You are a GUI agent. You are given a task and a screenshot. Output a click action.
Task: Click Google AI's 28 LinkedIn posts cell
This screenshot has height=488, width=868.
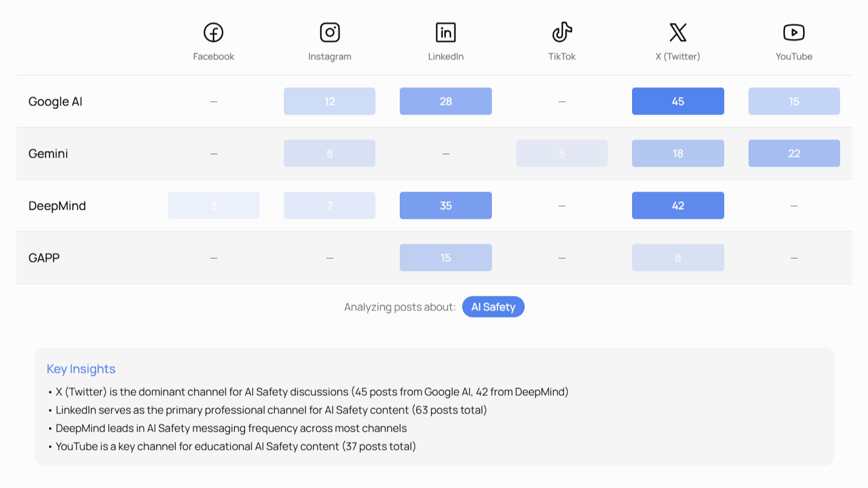445,101
